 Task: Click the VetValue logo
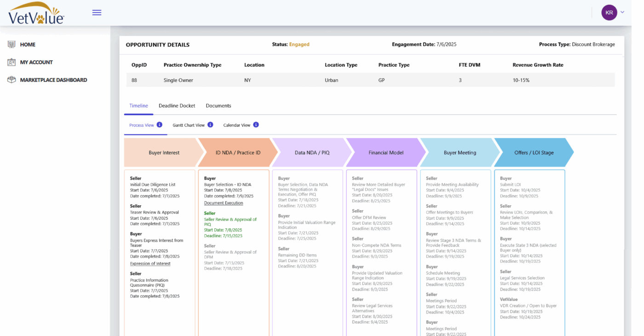point(36,13)
